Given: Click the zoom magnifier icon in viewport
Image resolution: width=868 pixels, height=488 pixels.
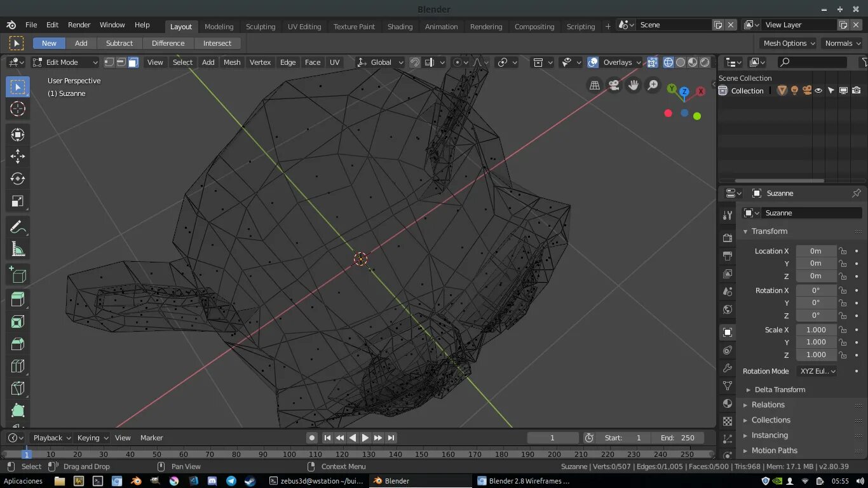Looking at the screenshot, I should [x=653, y=85].
